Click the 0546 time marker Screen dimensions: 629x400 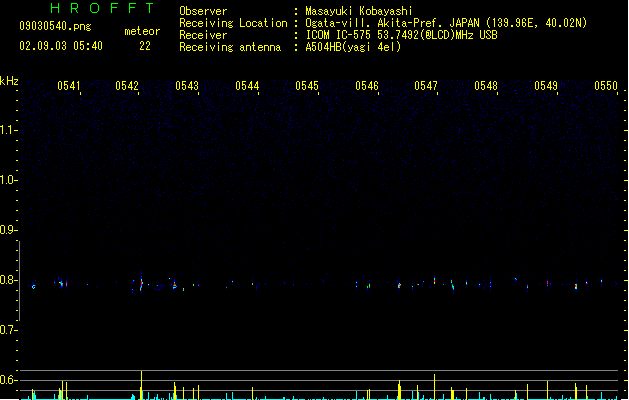(x=367, y=86)
